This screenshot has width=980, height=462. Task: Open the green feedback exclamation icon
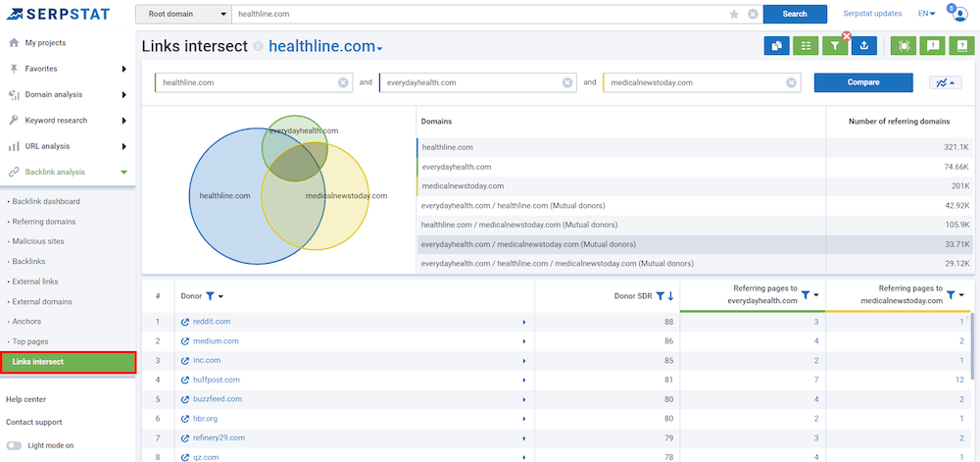click(933, 45)
